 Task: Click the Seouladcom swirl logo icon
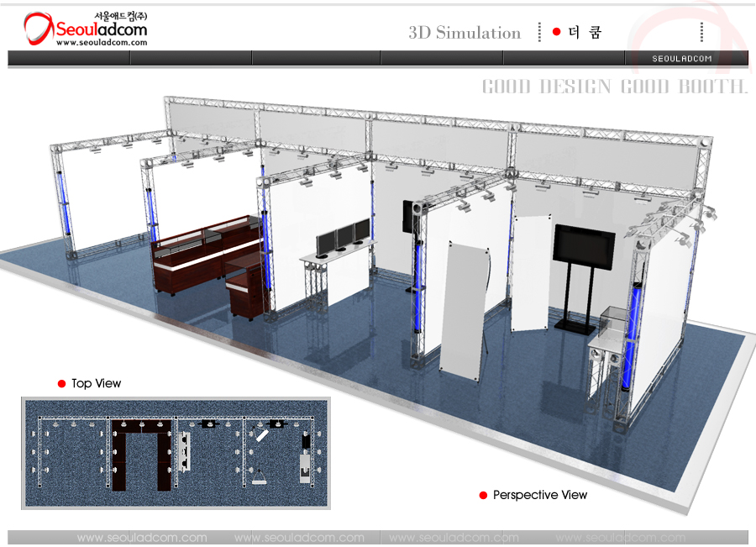[x=37, y=29]
